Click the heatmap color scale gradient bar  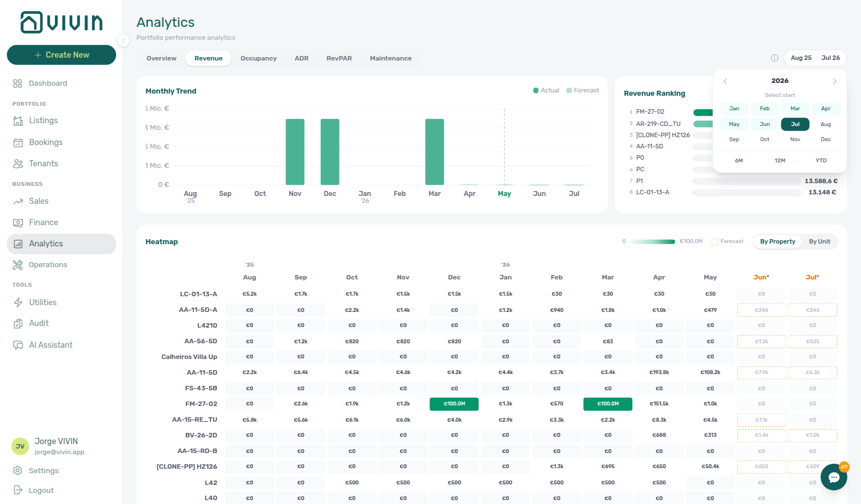[x=653, y=242]
